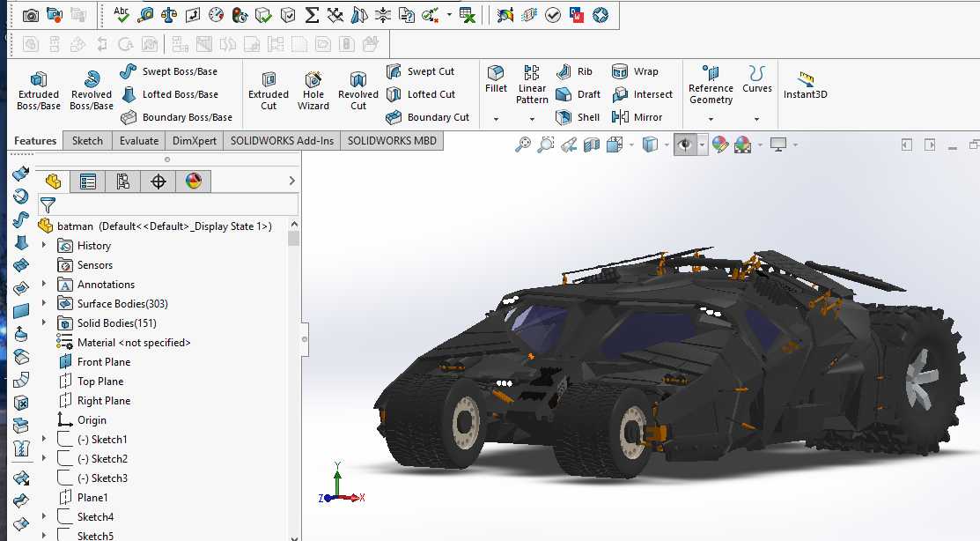Select the Mirror feature

click(x=637, y=117)
